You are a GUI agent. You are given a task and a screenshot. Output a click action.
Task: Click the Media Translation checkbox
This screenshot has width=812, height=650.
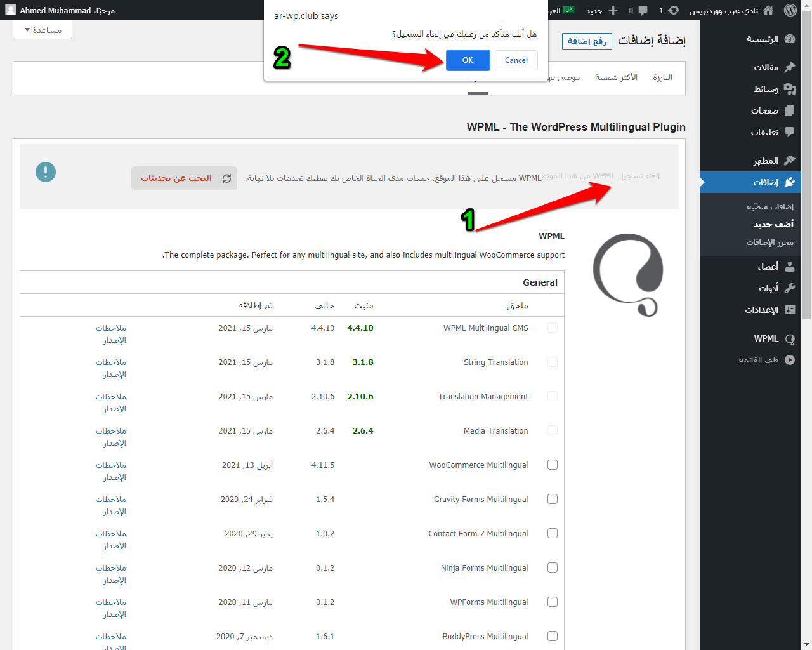click(553, 430)
